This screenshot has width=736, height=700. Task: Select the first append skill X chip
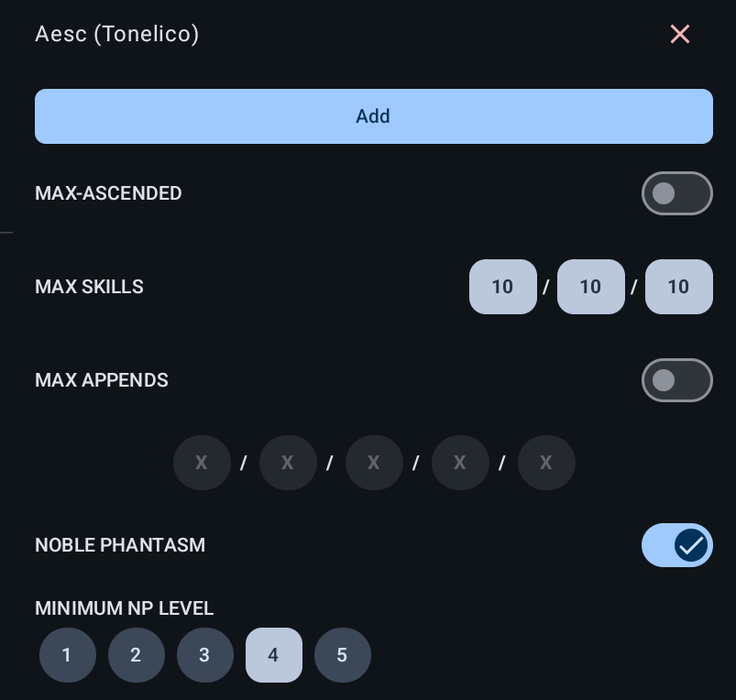(x=202, y=463)
